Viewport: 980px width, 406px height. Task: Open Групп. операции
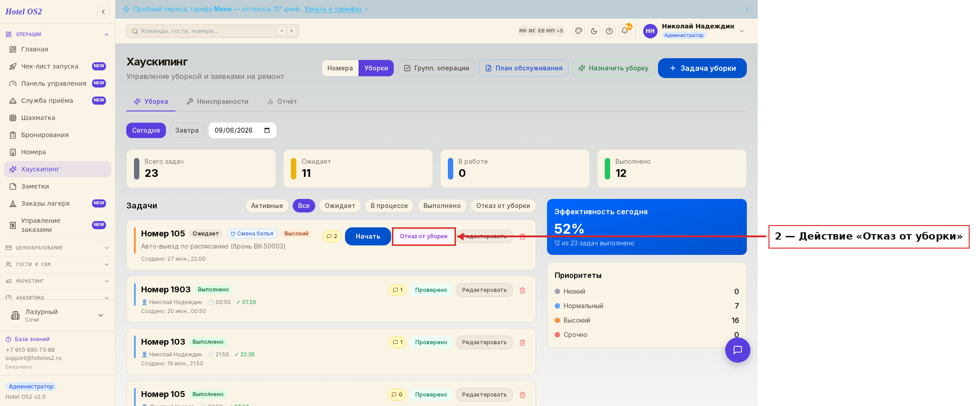tap(436, 68)
